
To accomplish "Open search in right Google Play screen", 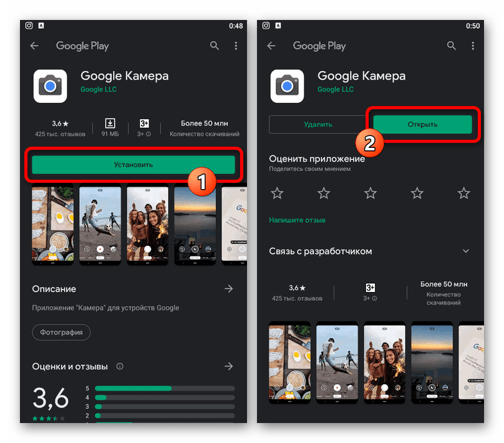I will click(451, 46).
